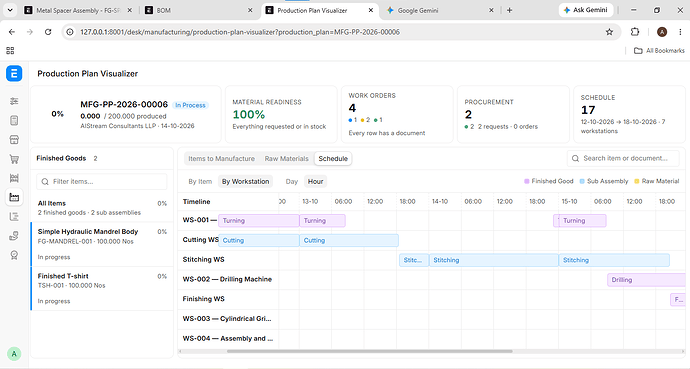
Task: Select Simple Hydraulic Mandrel Body item
Action: point(102,244)
